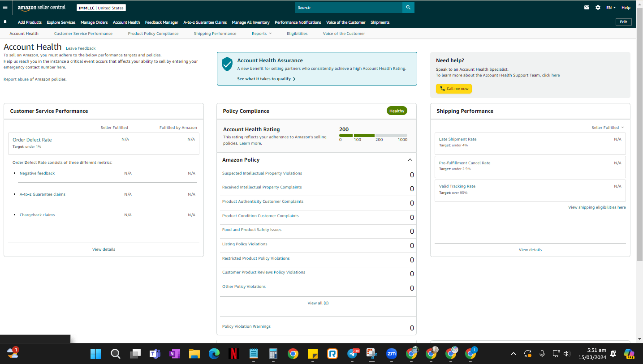Click the Edit button in navigation bar
Screen dimensions: 643x364
point(624,22)
